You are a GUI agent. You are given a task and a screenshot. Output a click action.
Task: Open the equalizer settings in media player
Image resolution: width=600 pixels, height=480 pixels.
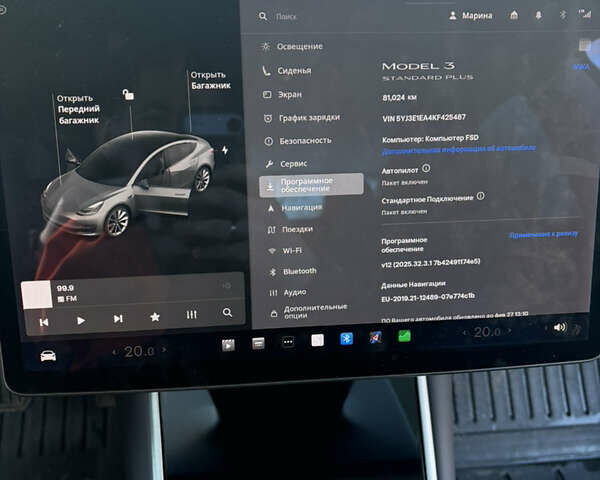coord(191,316)
